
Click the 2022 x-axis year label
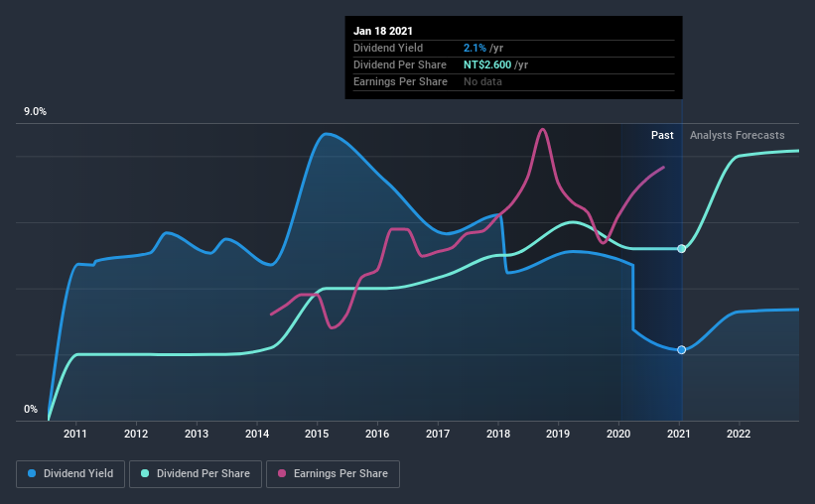739,434
